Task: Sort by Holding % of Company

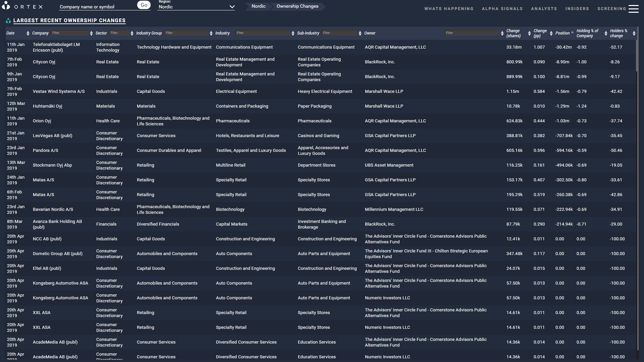Action: pos(605,33)
